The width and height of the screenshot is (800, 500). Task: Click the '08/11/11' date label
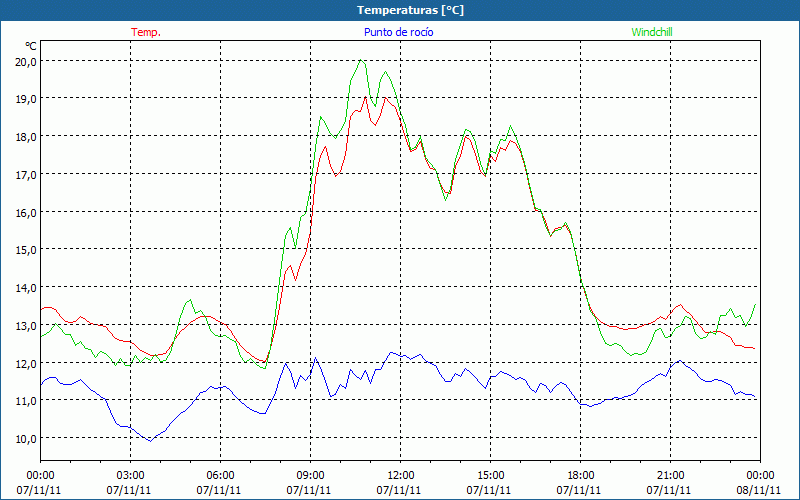pyautogui.click(x=759, y=490)
